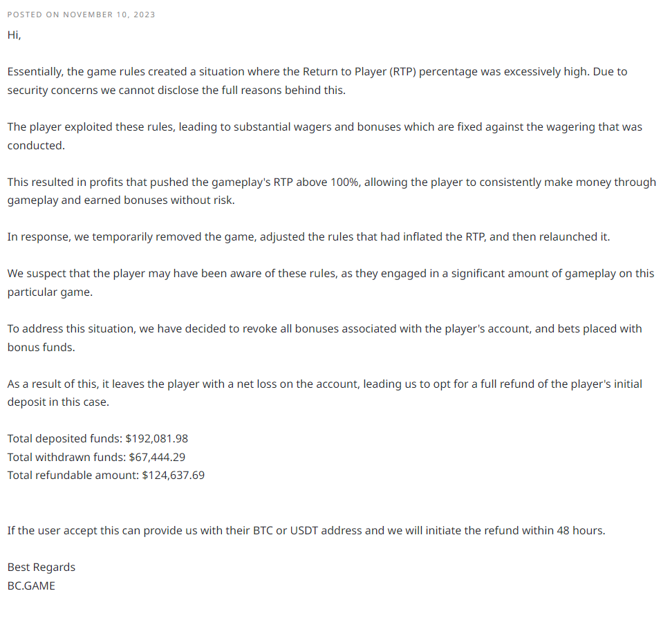Click the 'Posted on November 10, 2023' date line
This screenshot has height=638, width=672.
[x=81, y=15]
